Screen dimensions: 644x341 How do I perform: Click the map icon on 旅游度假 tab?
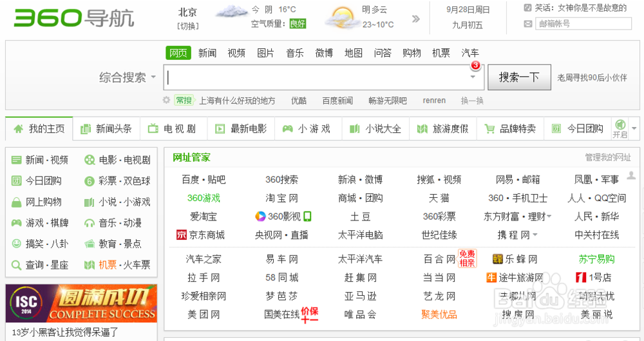[422, 129]
